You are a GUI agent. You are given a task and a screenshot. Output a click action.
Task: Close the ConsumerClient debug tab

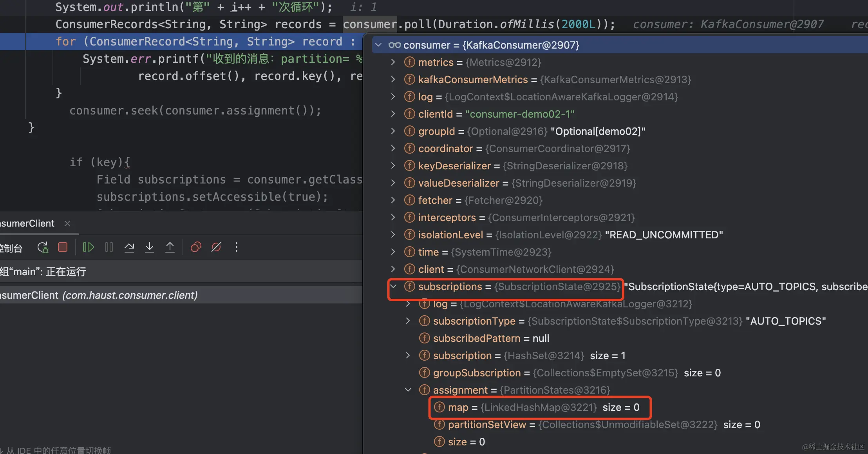pos(67,223)
